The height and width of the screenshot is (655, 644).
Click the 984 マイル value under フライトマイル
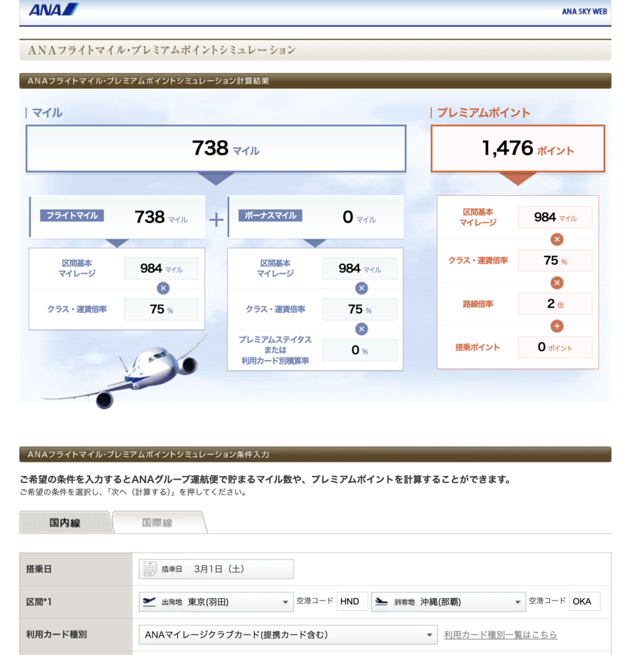[161, 269]
